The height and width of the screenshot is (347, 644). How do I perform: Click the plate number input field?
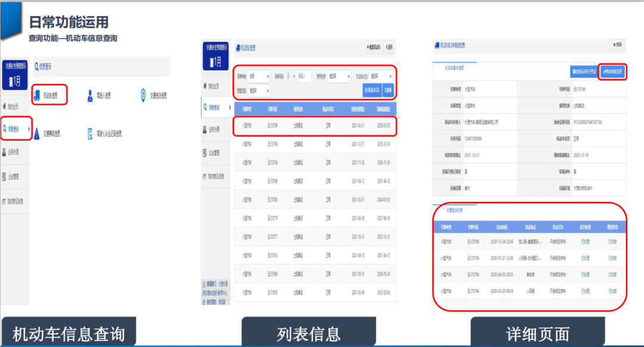[x=303, y=76]
